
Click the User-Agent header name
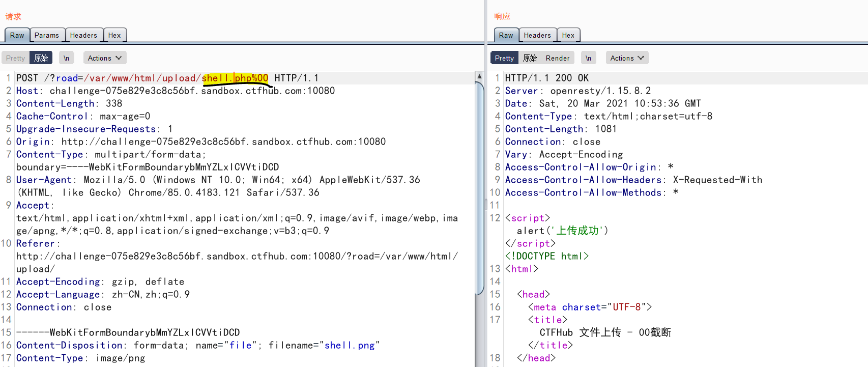pos(44,180)
